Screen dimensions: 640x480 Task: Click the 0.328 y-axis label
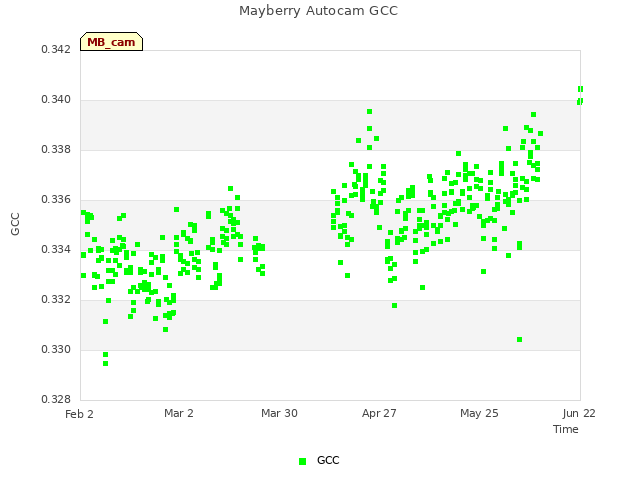coord(56,399)
